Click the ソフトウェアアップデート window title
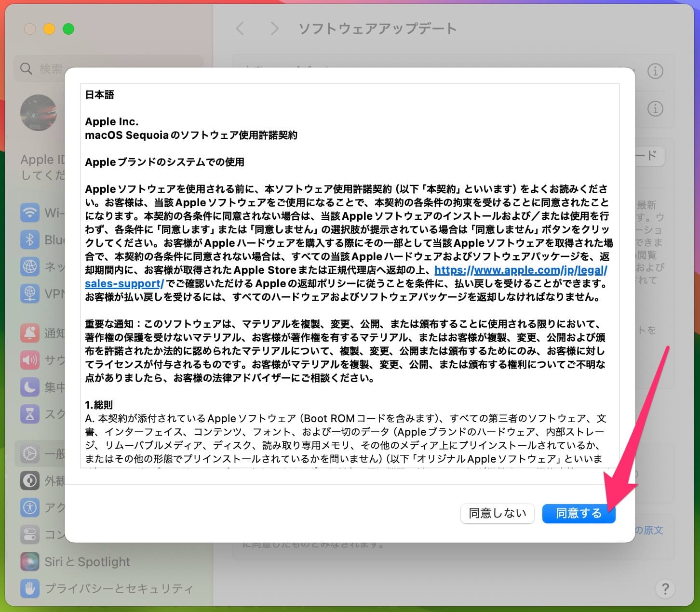 point(377,28)
